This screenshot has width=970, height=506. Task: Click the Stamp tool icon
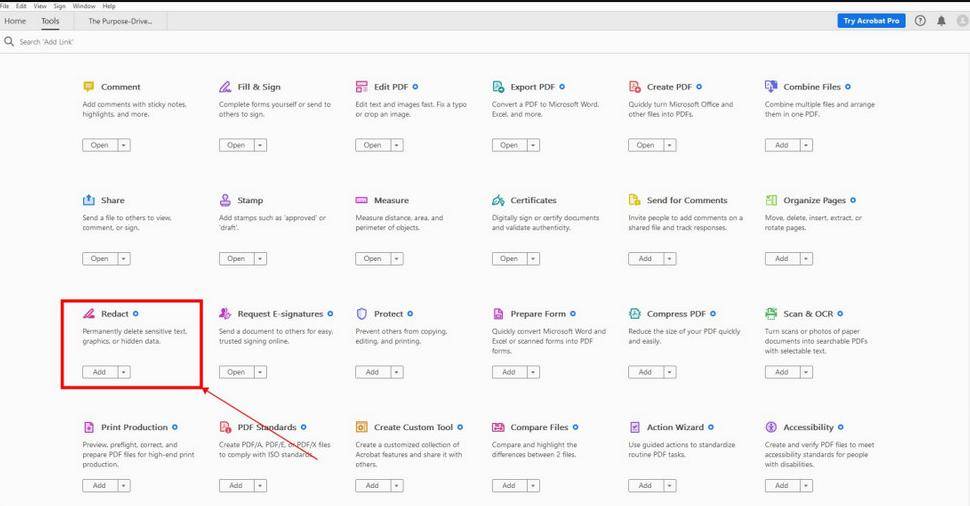click(225, 200)
